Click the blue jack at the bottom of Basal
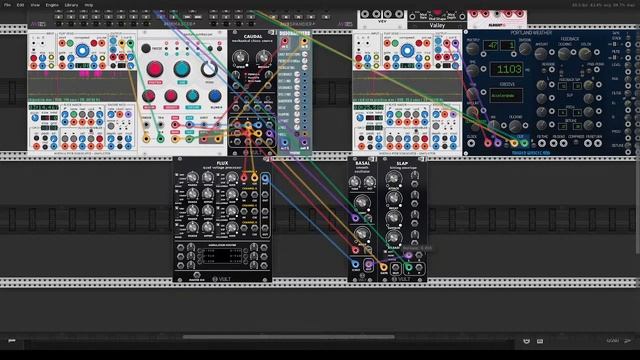 pos(356,264)
